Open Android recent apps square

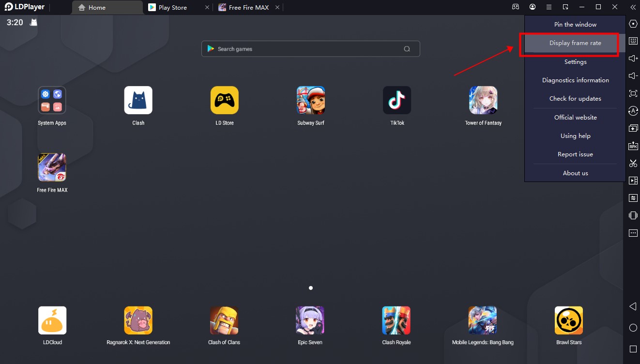[x=633, y=349]
